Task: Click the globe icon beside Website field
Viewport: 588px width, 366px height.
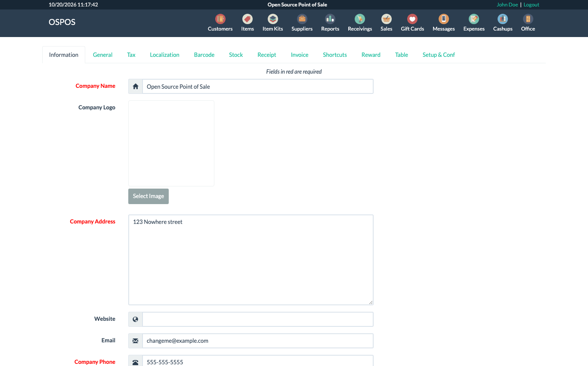Action: tap(136, 319)
